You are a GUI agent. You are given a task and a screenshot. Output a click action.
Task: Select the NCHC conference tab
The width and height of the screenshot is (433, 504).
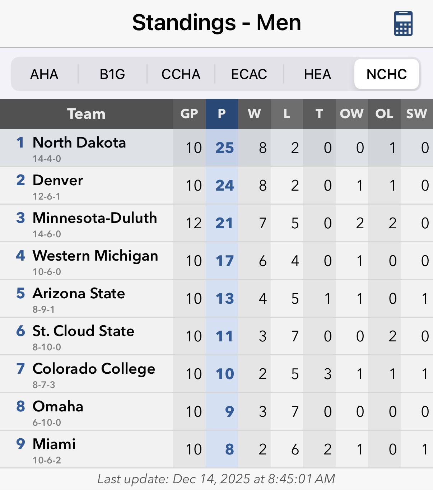(x=386, y=74)
